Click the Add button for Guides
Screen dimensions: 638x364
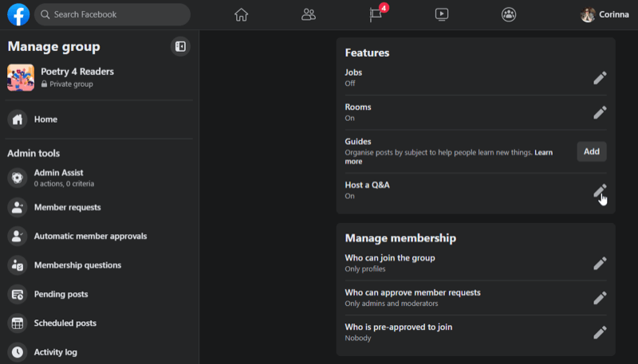(x=592, y=151)
